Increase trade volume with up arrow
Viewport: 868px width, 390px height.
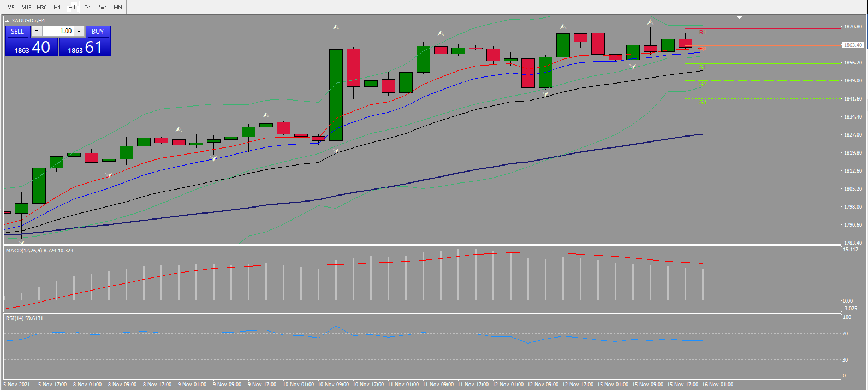pyautogui.click(x=79, y=31)
